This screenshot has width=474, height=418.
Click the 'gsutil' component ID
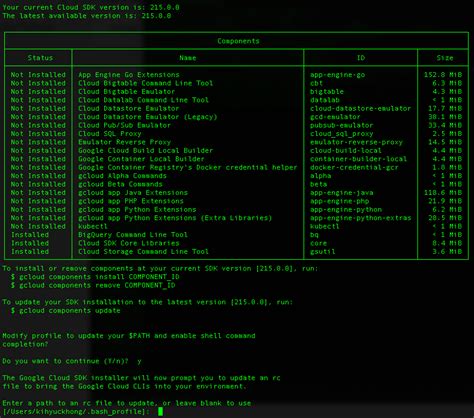pyautogui.click(x=322, y=251)
